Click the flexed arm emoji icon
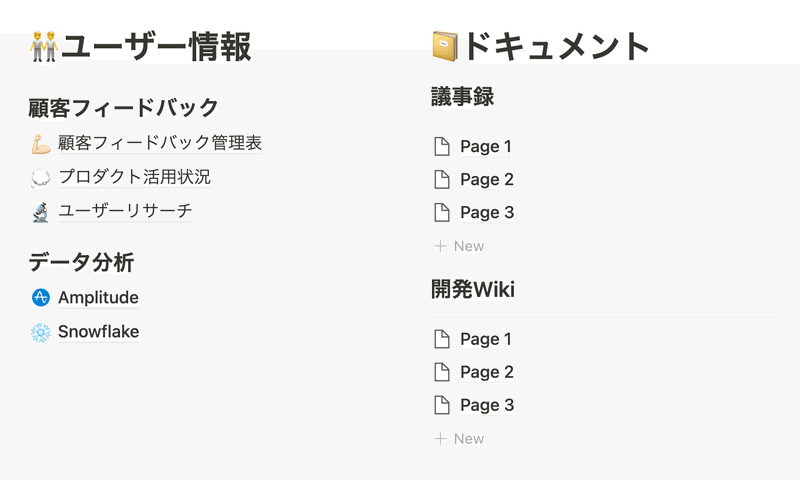 [41, 144]
